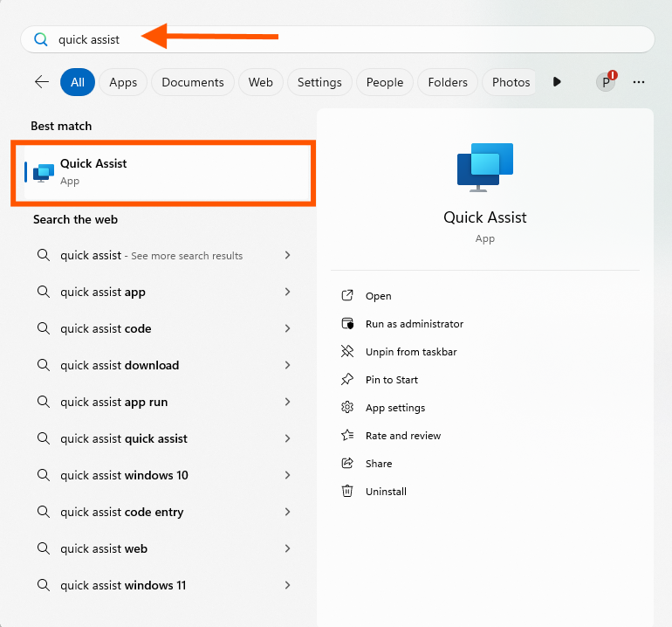Click inside the search text field
The width and height of the screenshot is (672, 627).
point(338,39)
